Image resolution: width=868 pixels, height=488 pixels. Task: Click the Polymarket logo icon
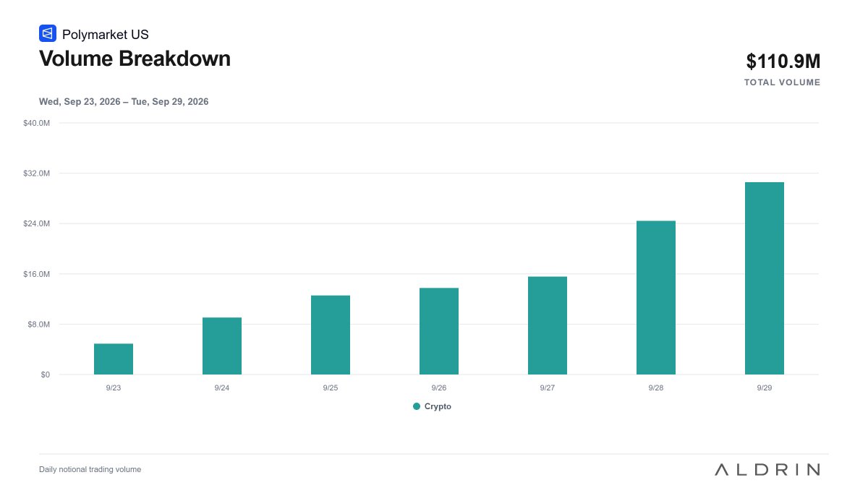pyautogui.click(x=48, y=33)
